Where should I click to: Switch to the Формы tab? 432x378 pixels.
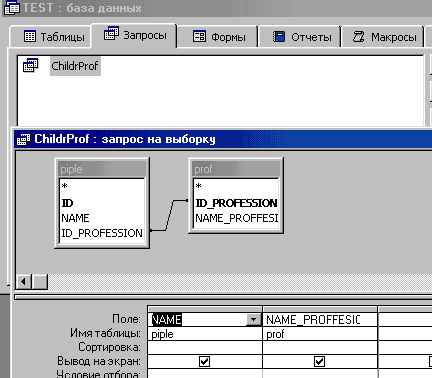coord(218,36)
